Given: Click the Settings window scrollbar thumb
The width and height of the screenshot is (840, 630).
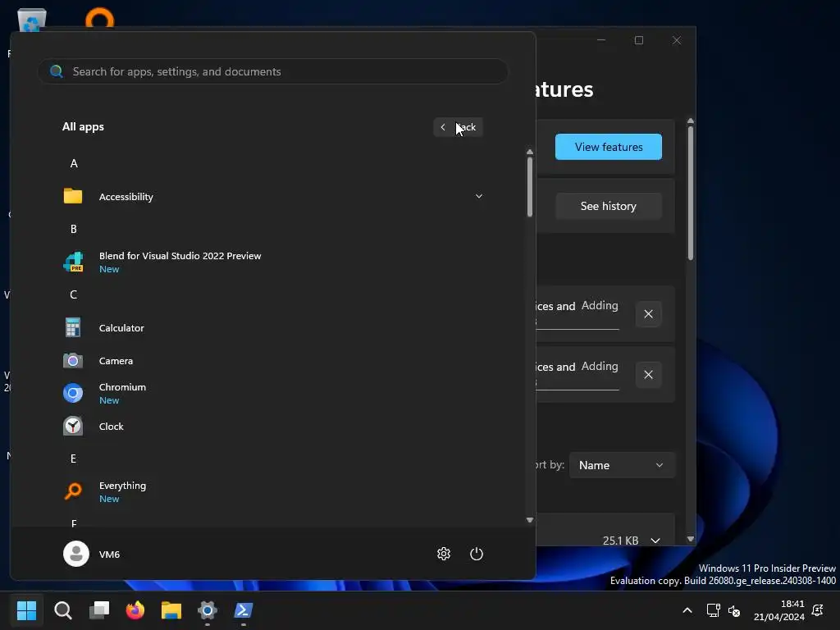Looking at the screenshot, I should (691, 193).
